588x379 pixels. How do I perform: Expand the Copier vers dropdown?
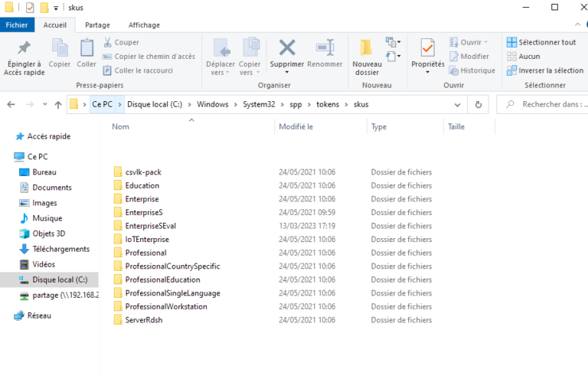[250, 68]
